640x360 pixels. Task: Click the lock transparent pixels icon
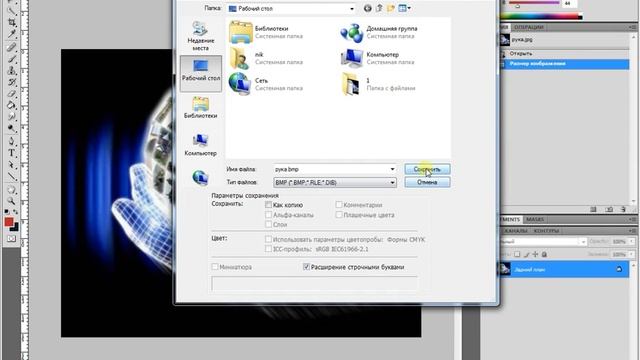(x=517, y=254)
